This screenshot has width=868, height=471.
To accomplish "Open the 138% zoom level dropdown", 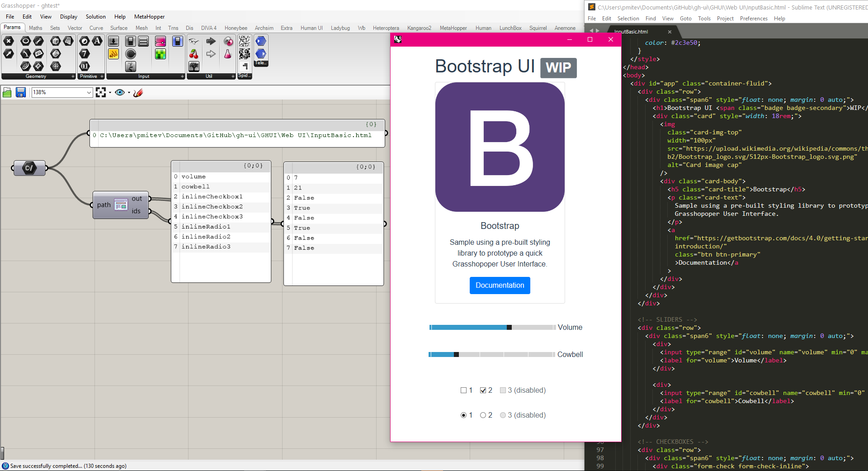I will coord(89,92).
